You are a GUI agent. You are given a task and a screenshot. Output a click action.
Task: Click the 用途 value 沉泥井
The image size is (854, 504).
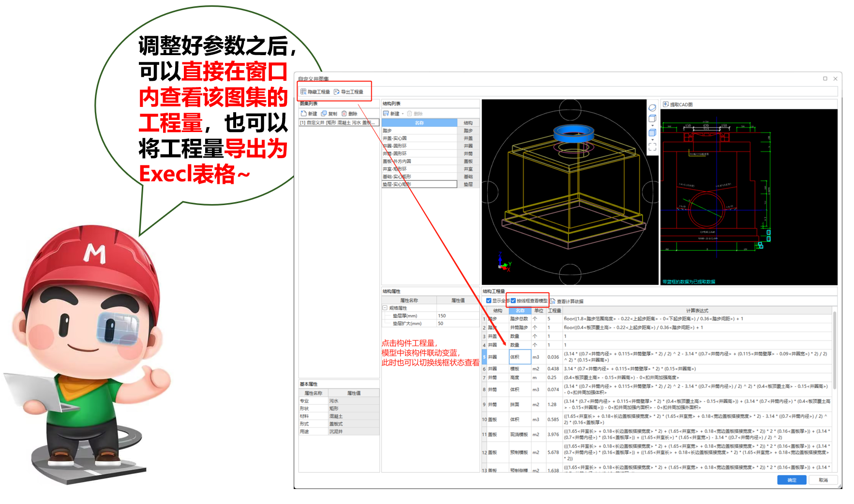coord(353,431)
